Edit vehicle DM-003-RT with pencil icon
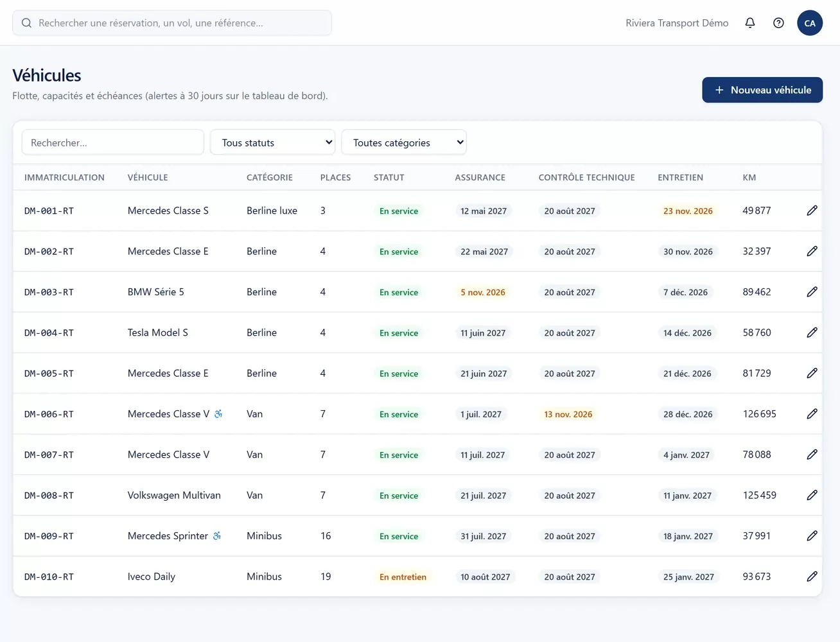 (x=812, y=292)
